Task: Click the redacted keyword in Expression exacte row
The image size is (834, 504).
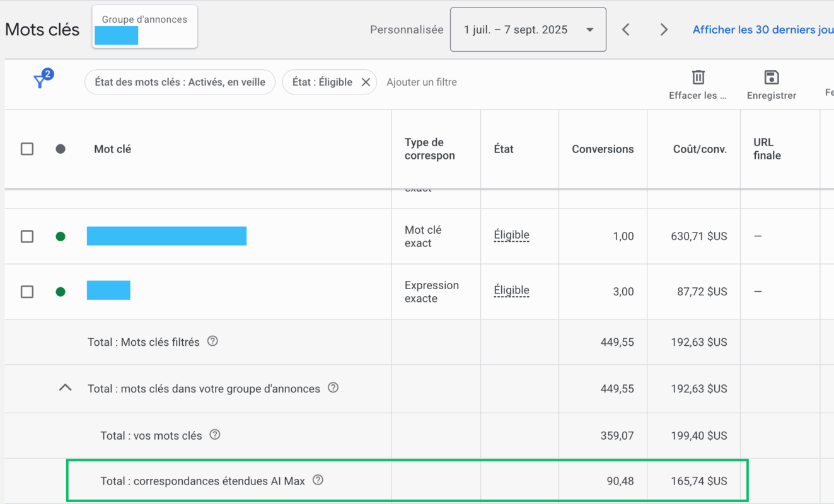Action: [108, 290]
